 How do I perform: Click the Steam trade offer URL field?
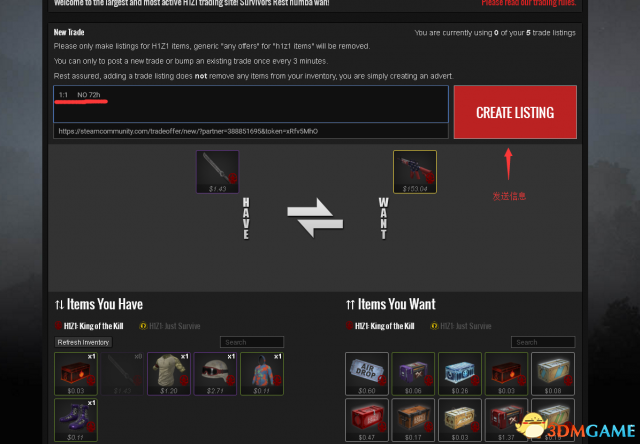click(251, 131)
